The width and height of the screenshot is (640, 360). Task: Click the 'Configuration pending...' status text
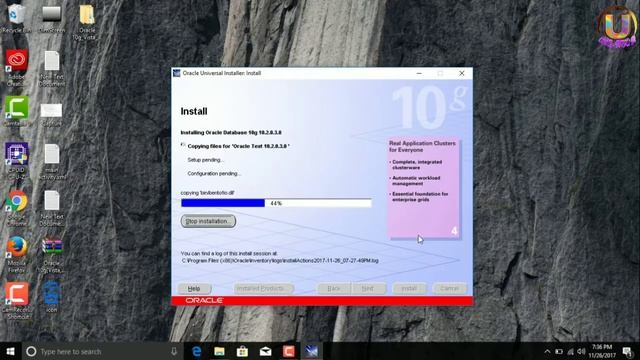(214, 173)
